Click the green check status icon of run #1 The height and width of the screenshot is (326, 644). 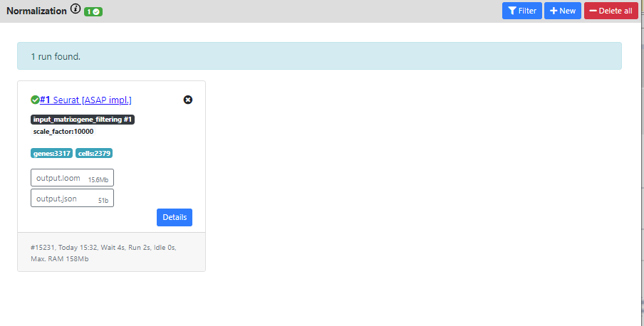[35, 100]
